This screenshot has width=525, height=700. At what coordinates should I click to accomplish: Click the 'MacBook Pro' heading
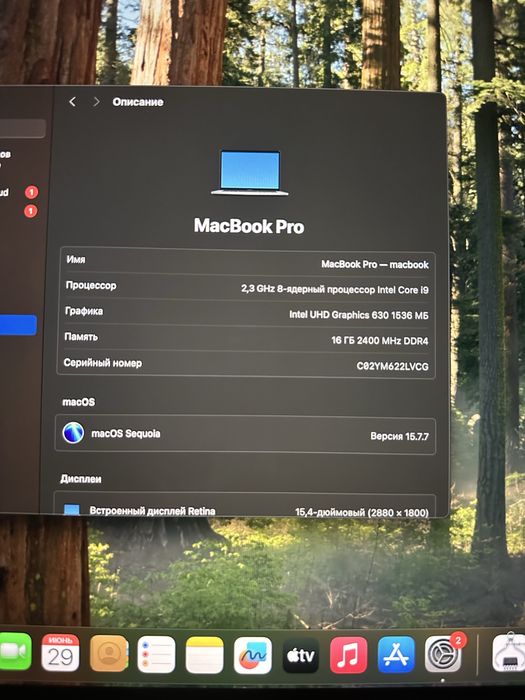pyautogui.click(x=249, y=226)
